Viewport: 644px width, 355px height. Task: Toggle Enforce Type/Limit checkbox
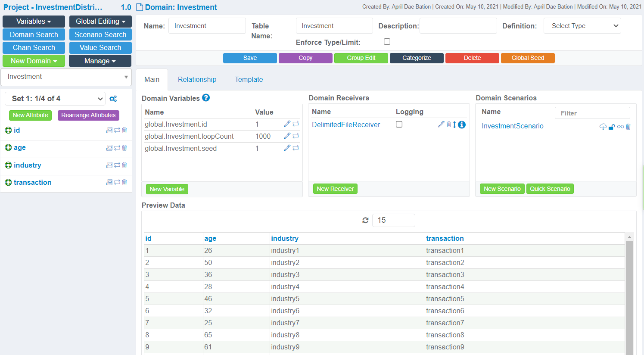click(387, 42)
